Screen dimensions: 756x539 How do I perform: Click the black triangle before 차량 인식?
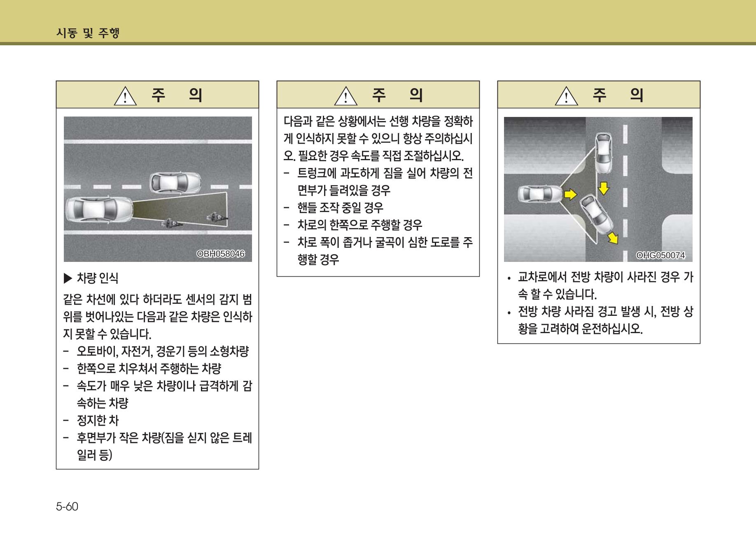click(x=68, y=279)
